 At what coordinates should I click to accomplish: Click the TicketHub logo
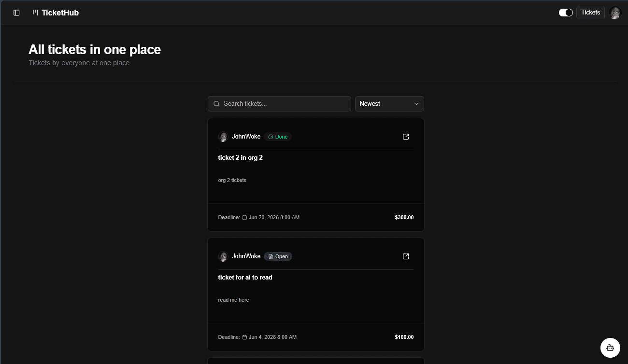[56, 13]
